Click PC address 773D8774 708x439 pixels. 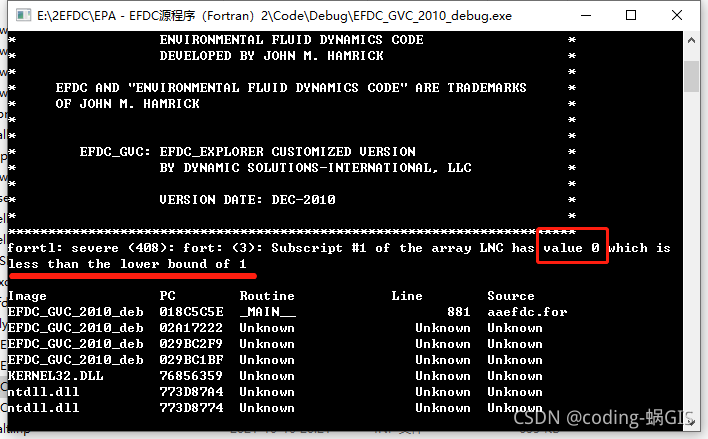[191, 408]
